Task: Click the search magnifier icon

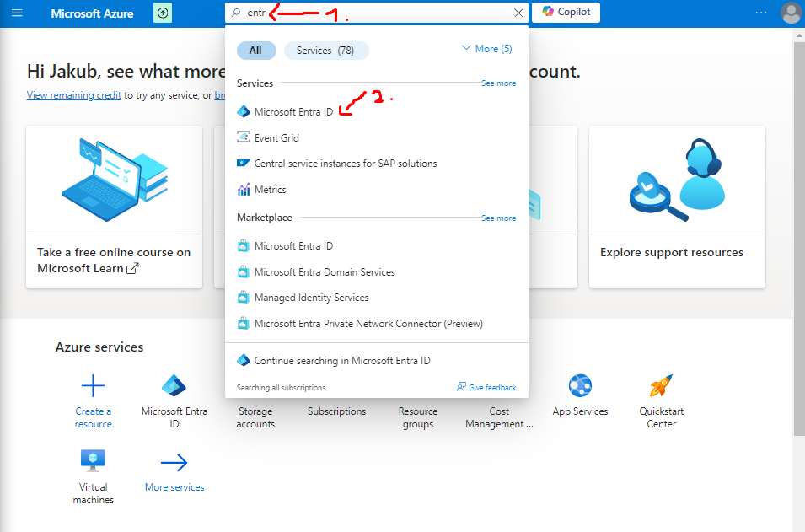Action: tap(236, 13)
